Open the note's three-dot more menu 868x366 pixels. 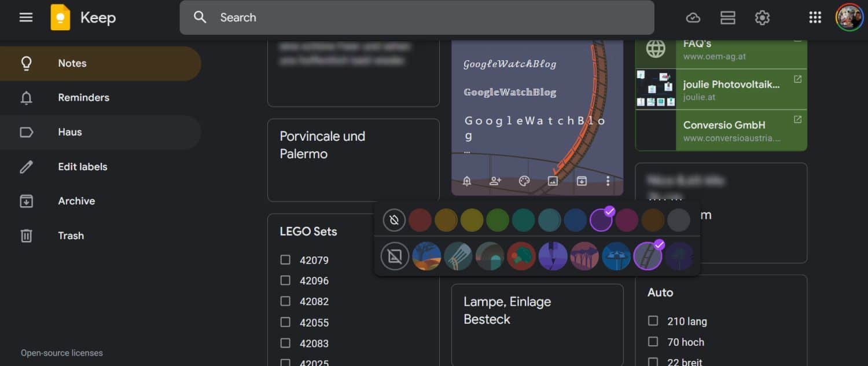point(608,181)
